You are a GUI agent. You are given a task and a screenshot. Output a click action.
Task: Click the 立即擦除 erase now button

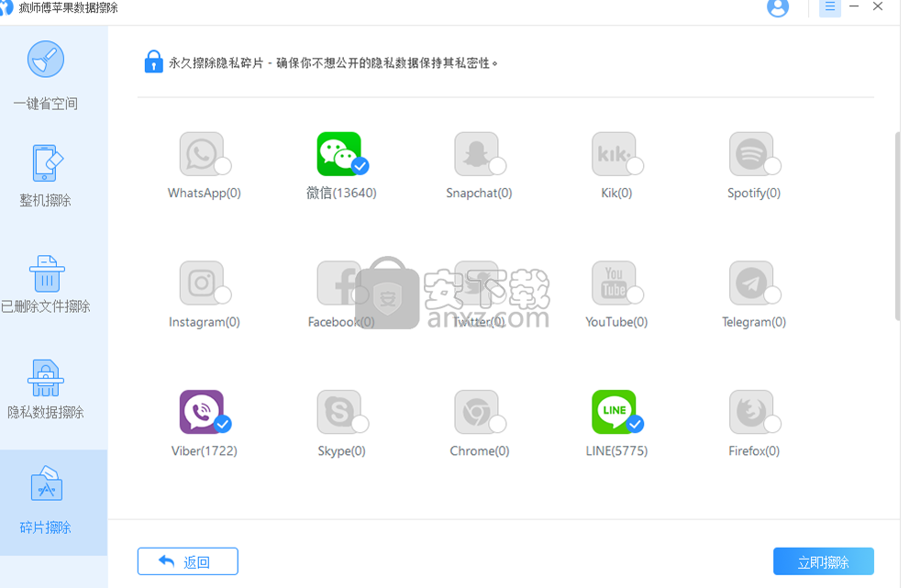[x=823, y=561]
